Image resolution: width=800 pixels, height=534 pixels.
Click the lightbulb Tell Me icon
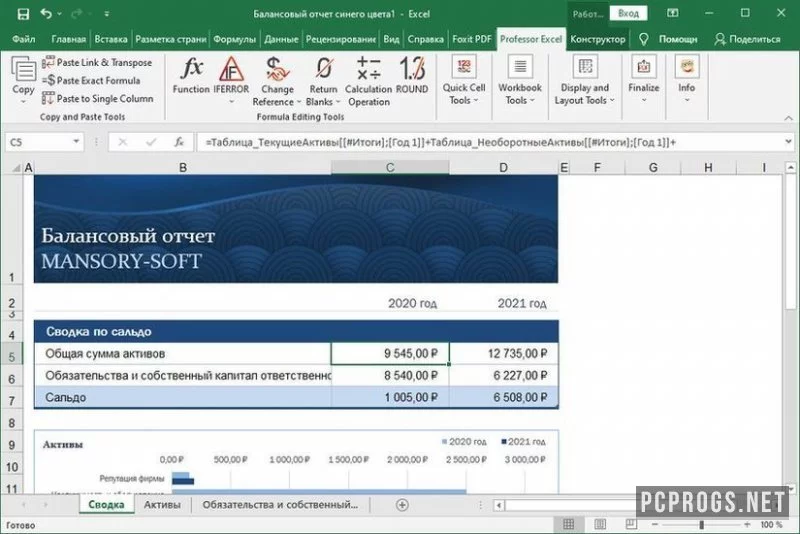[x=643, y=39]
